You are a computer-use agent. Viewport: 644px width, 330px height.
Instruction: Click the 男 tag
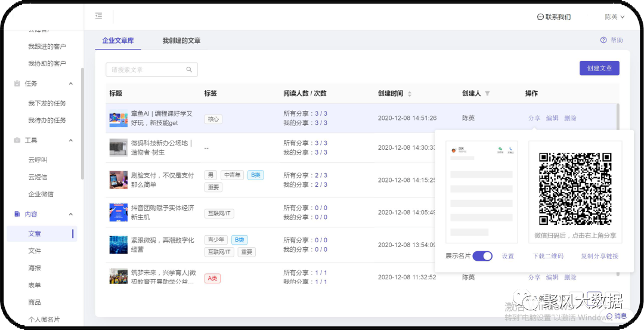coord(210,175)
